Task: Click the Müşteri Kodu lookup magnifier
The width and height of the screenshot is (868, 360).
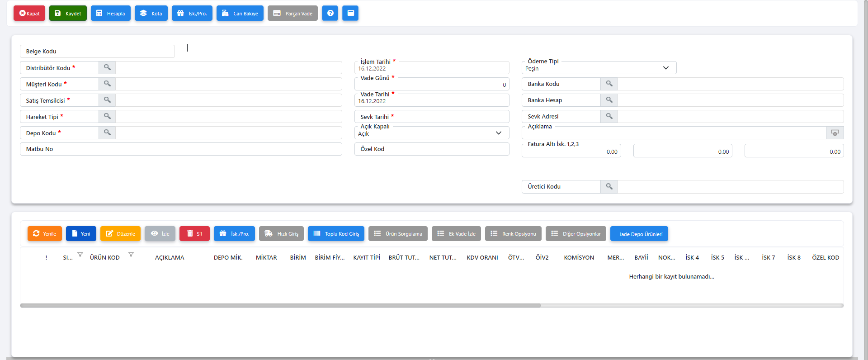Action: coord(107,84)
